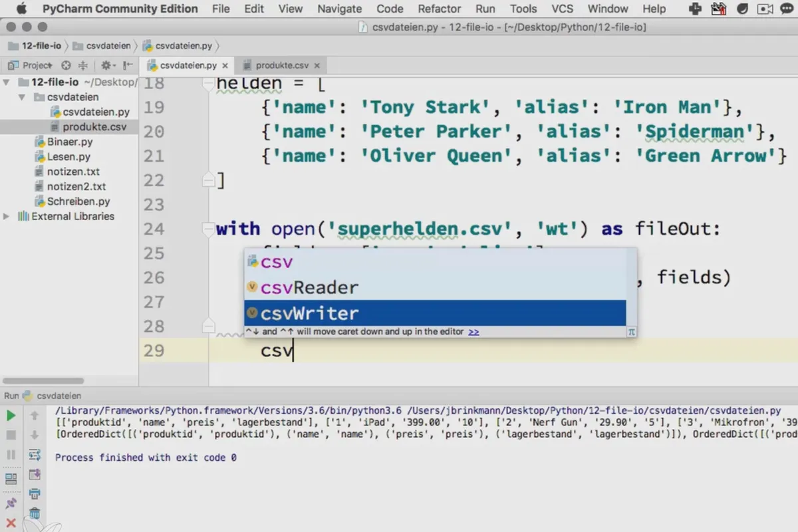
Task: Toggle scroll to end in Run console
Action: point(35,474)
